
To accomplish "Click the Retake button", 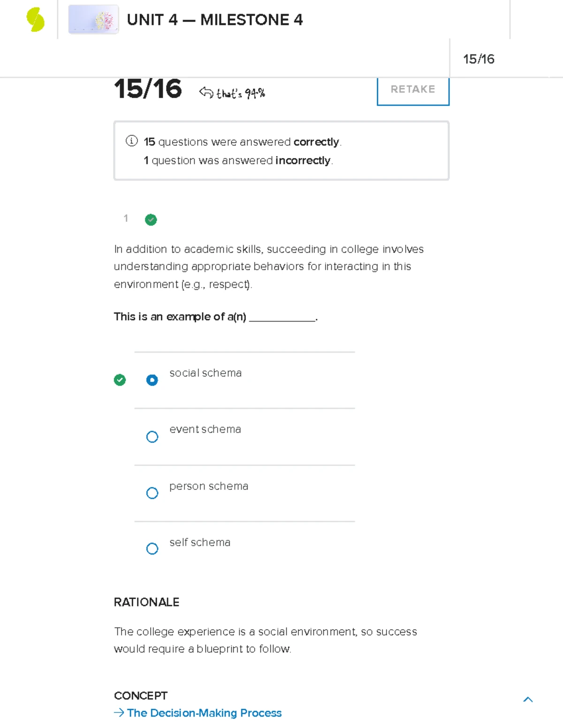I will [413, 90].
